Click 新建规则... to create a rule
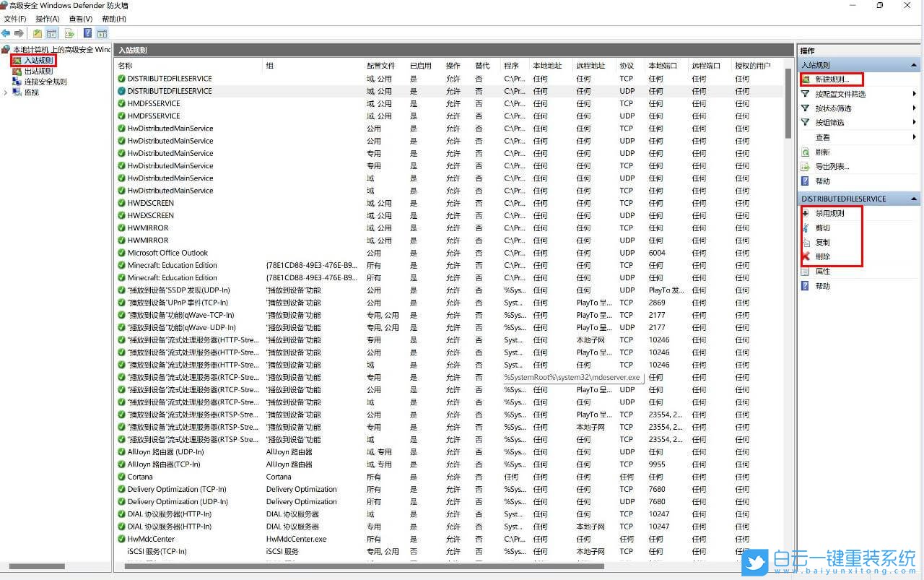 tap(837, 79)
